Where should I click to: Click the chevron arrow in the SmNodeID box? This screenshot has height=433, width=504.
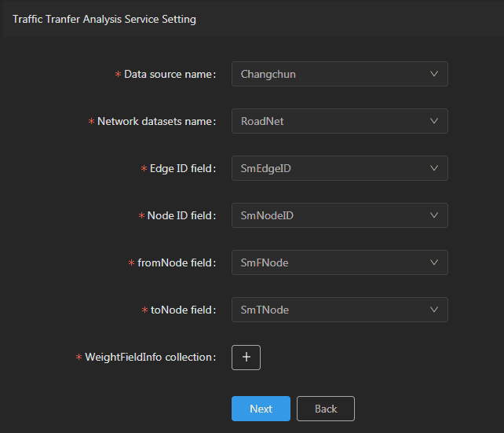[x=434, y=215]
